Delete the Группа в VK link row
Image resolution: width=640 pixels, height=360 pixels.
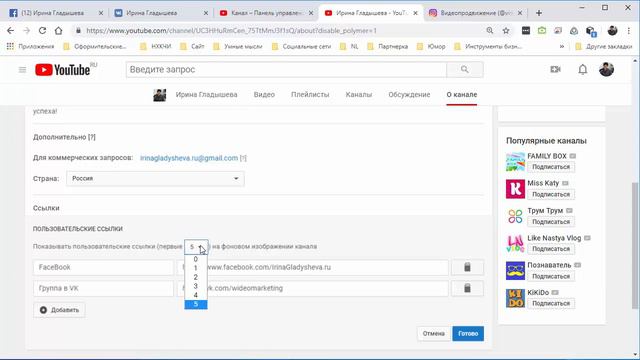click(x=467, y=288)
